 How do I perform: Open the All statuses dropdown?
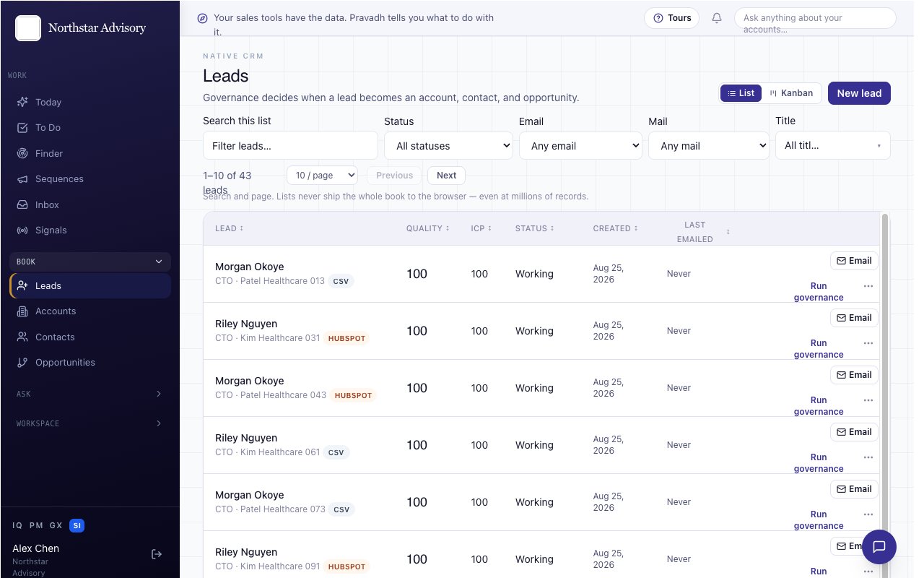(448, 145)
